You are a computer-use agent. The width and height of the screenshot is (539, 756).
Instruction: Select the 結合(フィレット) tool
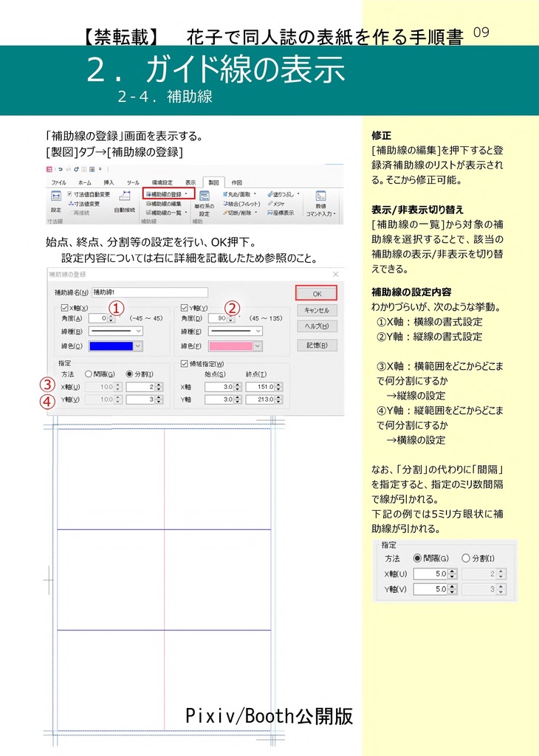[x=241, y=204]
